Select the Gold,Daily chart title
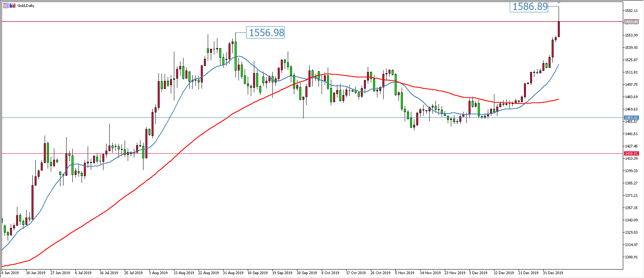This screenshot has width=644, height=278. click(26, 6)
